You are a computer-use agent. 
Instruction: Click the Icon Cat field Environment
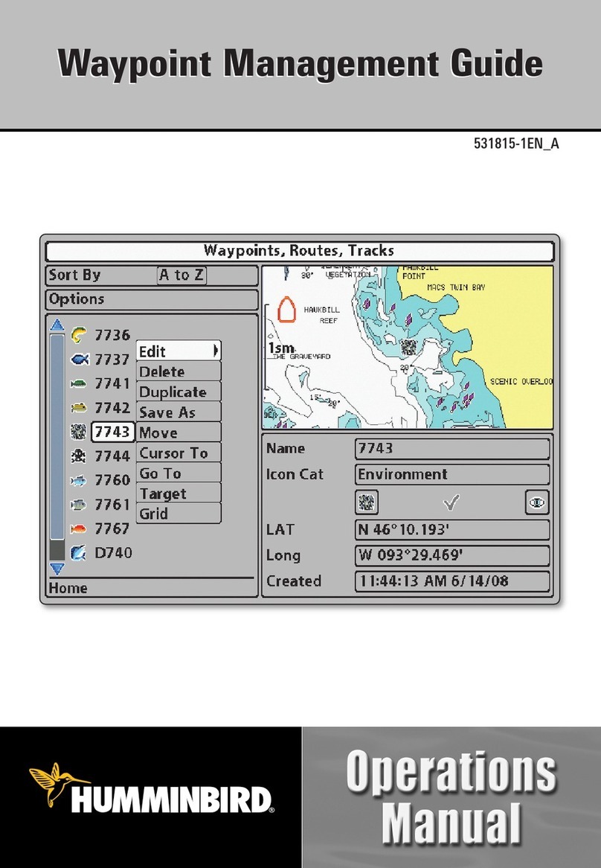452,474
